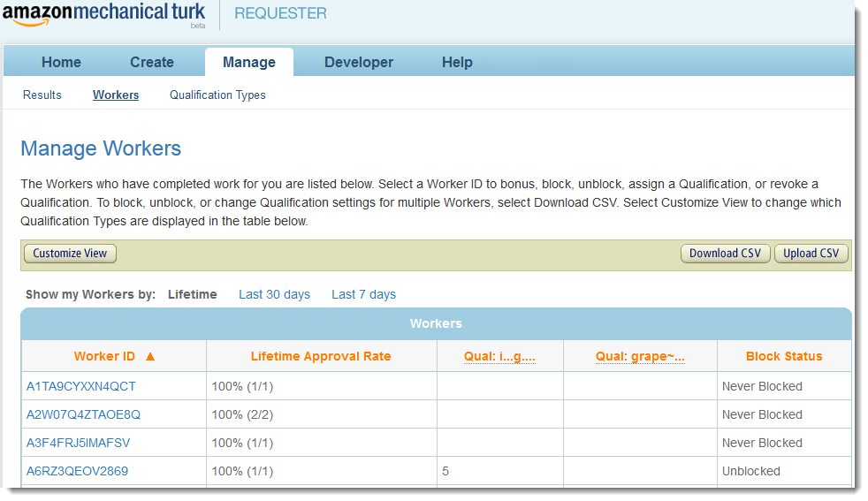
Task: Select worker ID A6RZ3QEOV2869
Action: 78,471
